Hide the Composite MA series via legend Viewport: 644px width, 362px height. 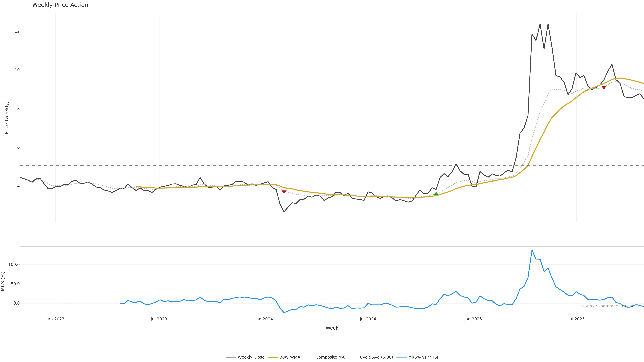pos(330,357)
